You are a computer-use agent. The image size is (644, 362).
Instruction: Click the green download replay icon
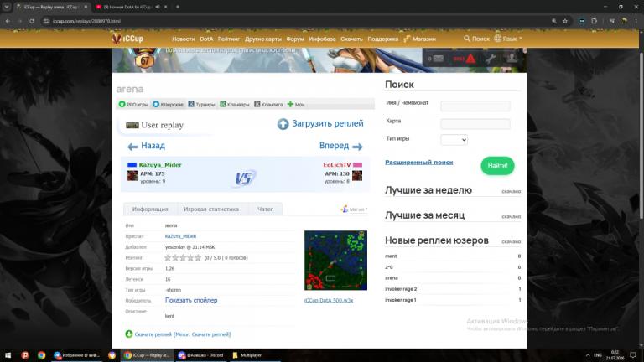tap(129, 334)
